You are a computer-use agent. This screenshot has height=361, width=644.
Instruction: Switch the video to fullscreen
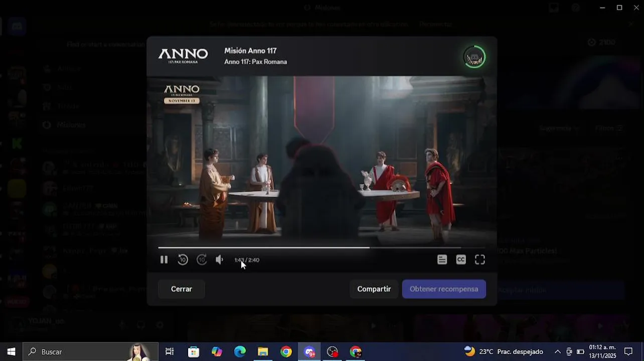[x=480, y=260]
